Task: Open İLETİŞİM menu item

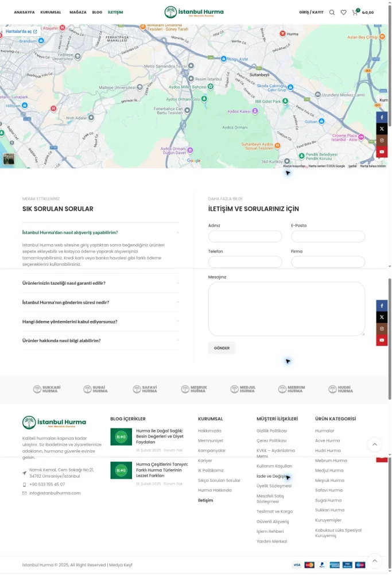Action: (115, 13)
